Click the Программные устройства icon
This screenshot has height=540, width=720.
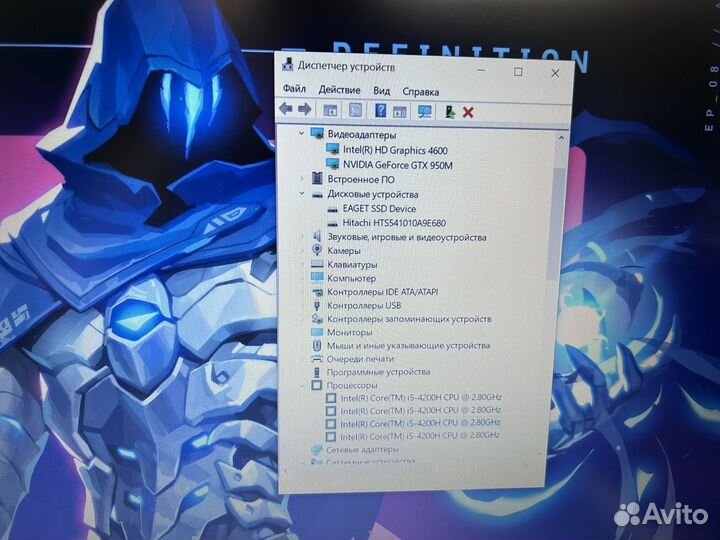click(316, 371)
